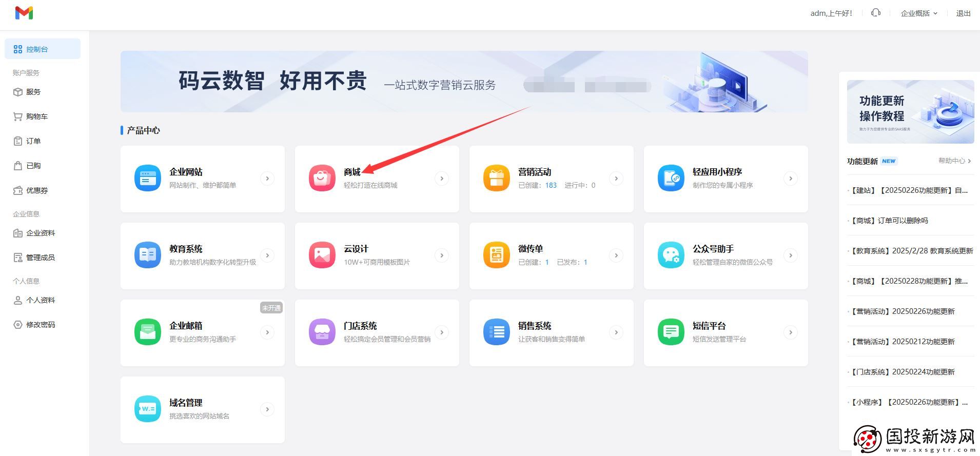Expand the 商城 card arrow
This screenshot has width=980, height=456.
[x=441, y=179]
